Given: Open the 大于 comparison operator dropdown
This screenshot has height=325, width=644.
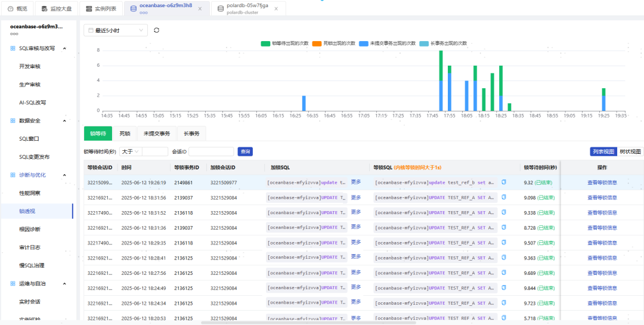Looking at the screenshot, I should (130, 151).
